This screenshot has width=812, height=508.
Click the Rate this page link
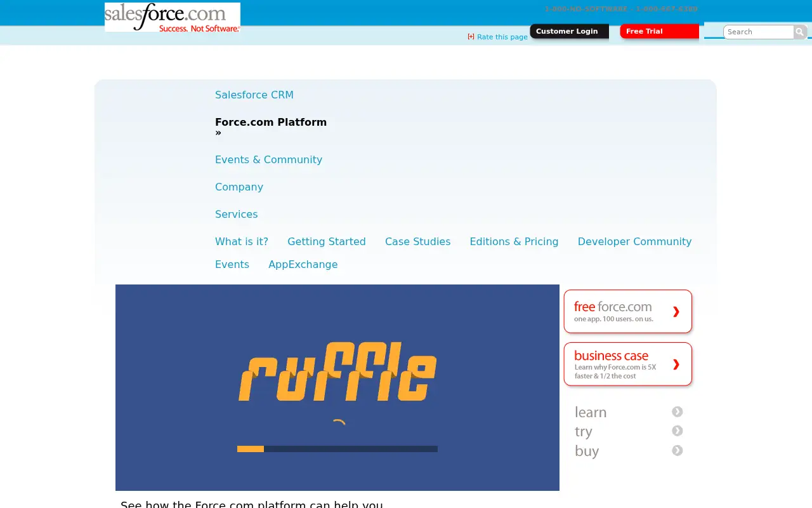502,37
